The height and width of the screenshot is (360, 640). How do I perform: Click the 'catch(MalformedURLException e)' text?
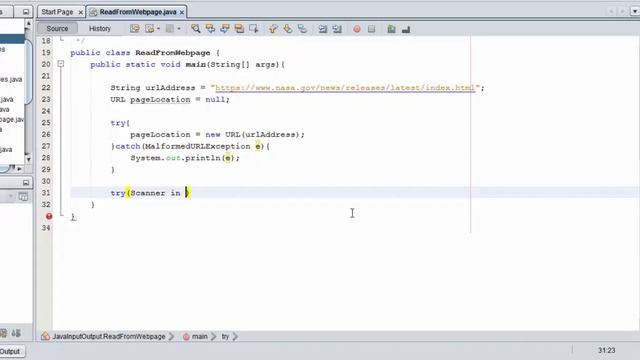[x=190, y=146]
